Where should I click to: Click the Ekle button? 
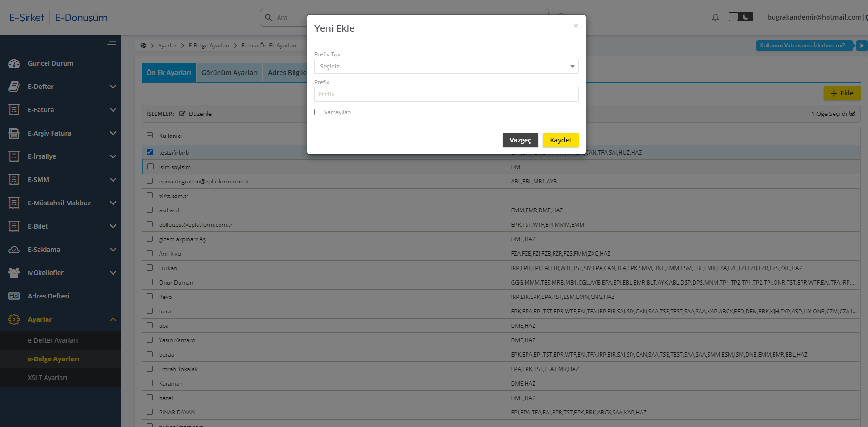pyautogui.click(x=842, y=93)
